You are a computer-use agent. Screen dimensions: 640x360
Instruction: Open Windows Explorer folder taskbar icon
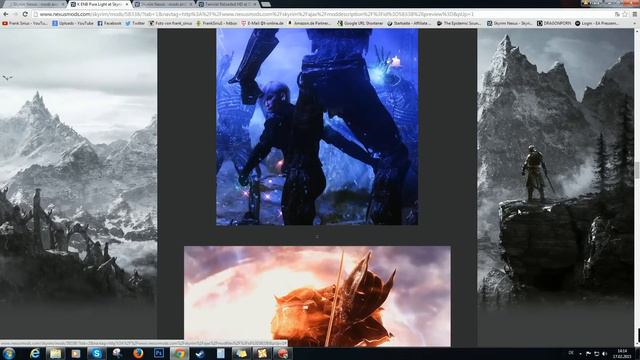pos(55,353)
